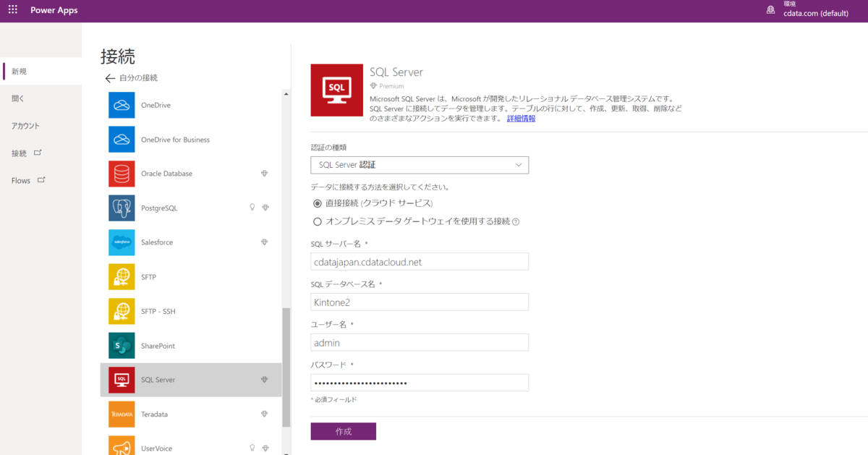
Task: Click the UserVoice connector icon
Action: 122,446
